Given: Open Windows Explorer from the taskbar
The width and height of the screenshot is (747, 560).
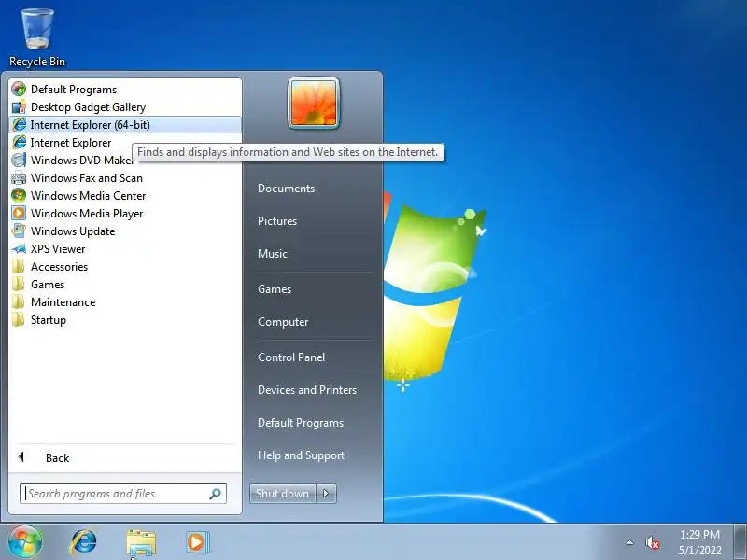Looking at the screenshot, I should click(141, 543).
